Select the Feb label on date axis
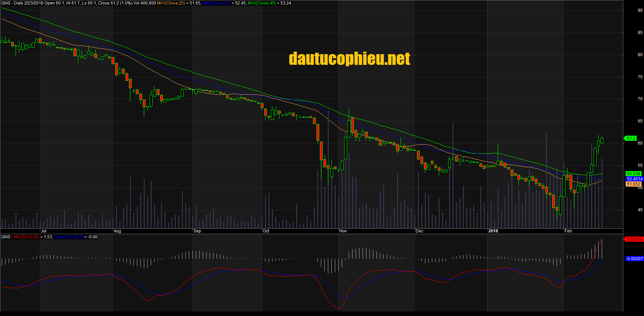 point(568,231)
